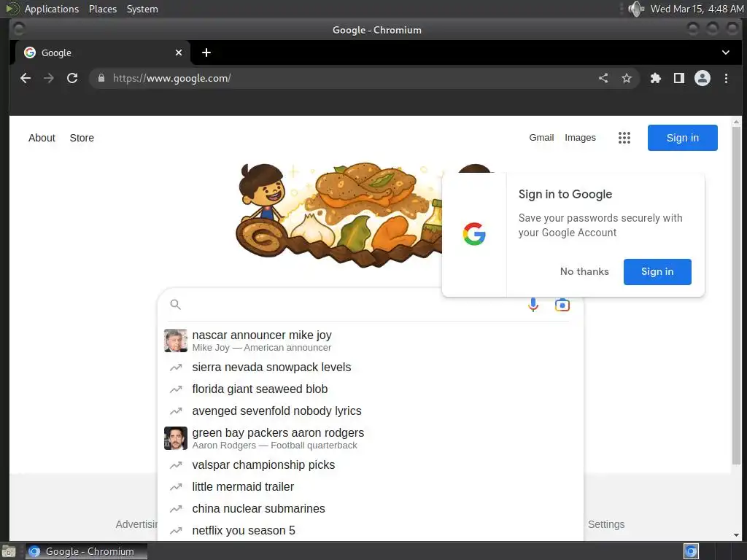Open the Applications menu
This screenshot has width=747, height=560.
click(52, 9)
